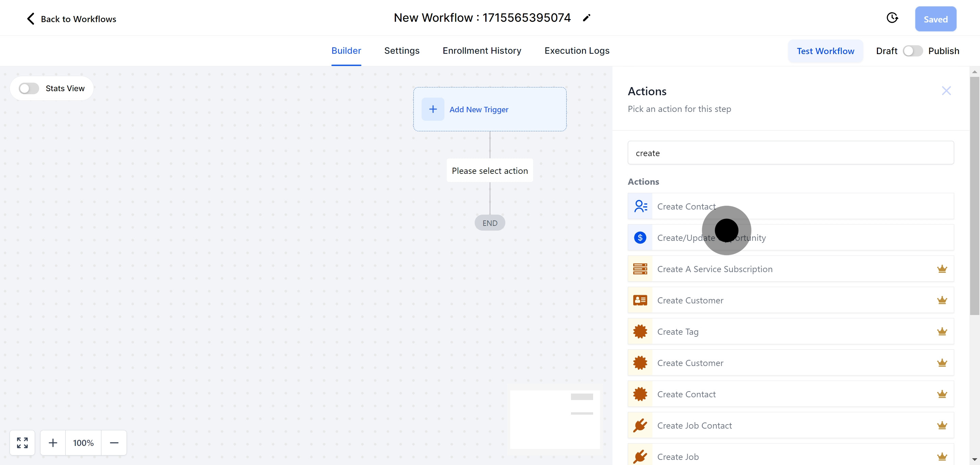Go back using the left chevron arrow
This screenshot has height=465, width=980.
[x=30, y=19]
